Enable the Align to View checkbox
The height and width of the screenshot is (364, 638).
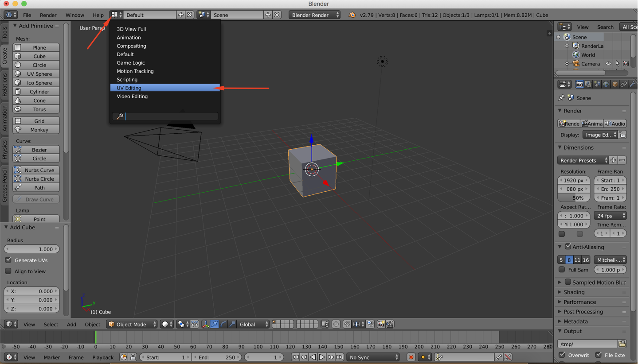(8, 271)
